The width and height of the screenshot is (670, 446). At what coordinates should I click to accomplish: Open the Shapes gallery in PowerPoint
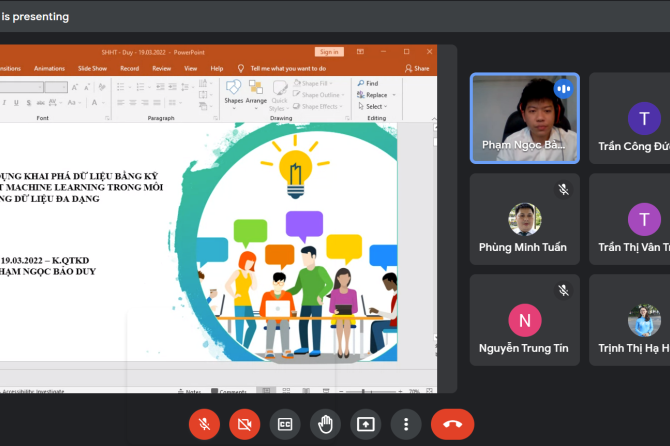233,92
